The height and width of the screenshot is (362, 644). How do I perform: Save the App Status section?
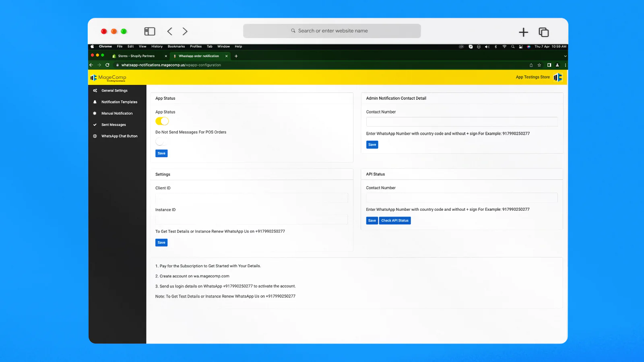tap(161, 153)
